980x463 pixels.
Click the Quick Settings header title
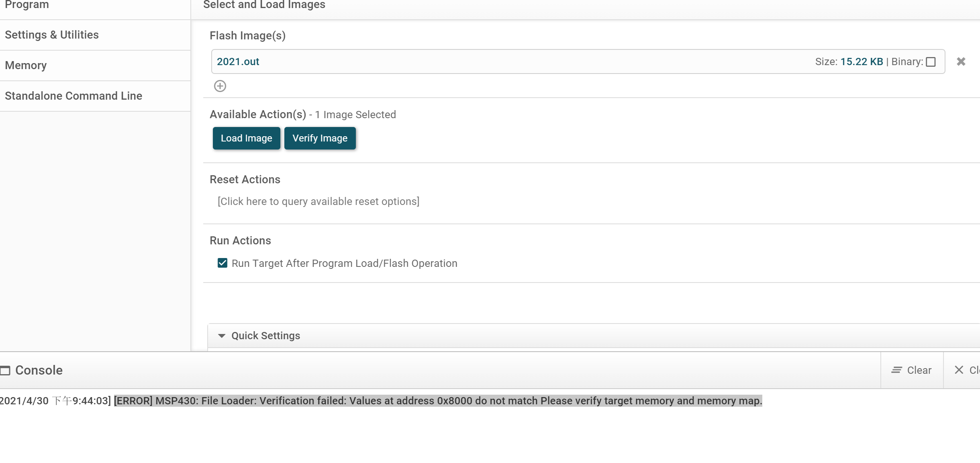coord(266,336)
